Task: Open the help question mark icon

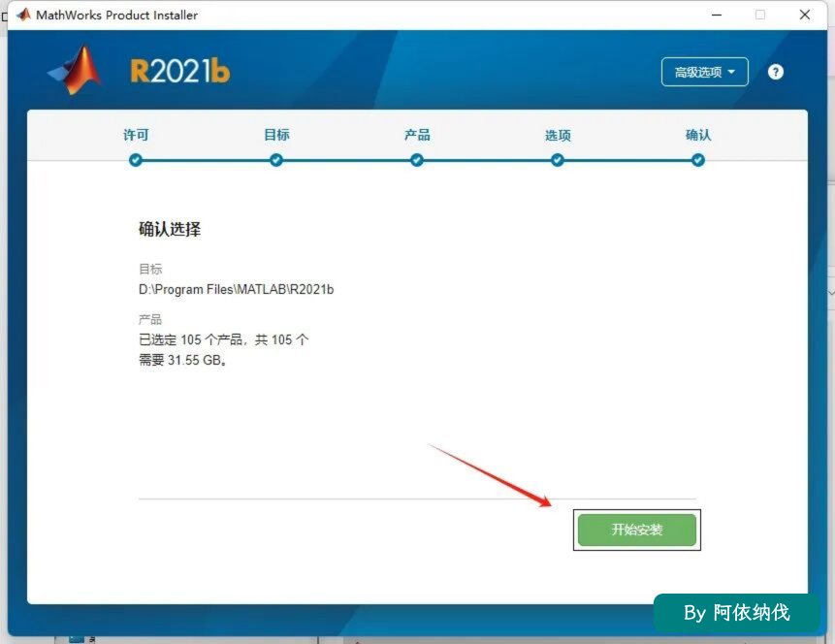Action: pyautogui.click(x=776, y=72)
